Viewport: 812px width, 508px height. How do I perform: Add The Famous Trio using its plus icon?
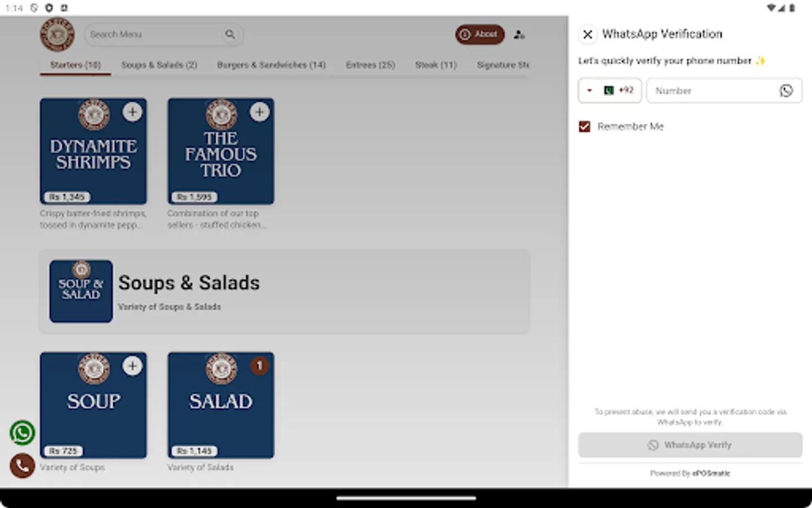click(x=259, y=112)
